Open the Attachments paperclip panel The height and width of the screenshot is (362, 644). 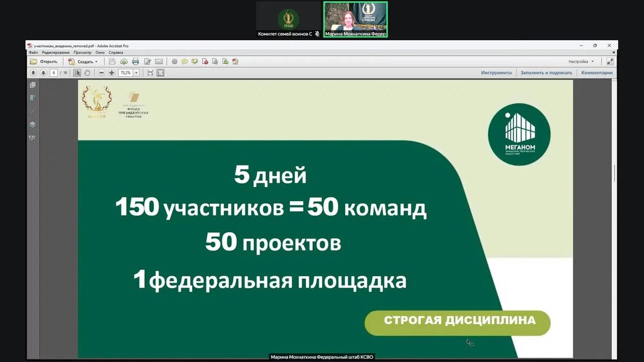tap(33, 112)
